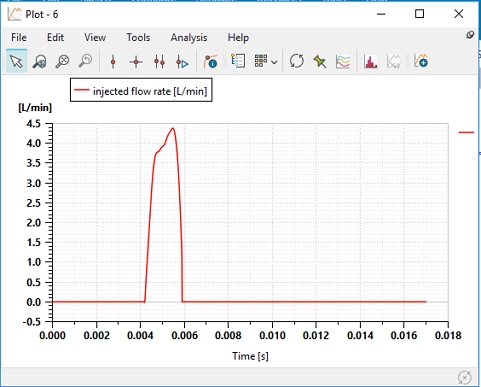Screen dimensions: 481x387
Task: Add the crosshair cursor marker
Action: pos(136,62)
